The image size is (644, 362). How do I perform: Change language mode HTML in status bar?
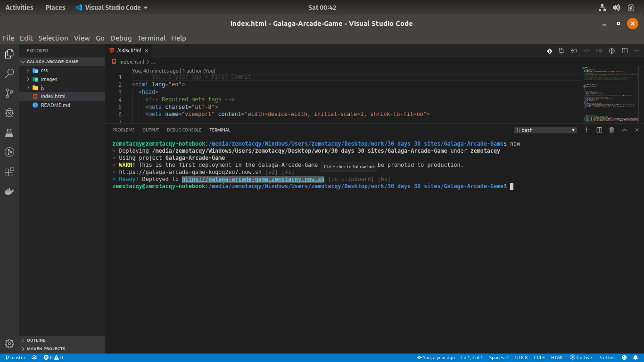(x=557, y=358)
